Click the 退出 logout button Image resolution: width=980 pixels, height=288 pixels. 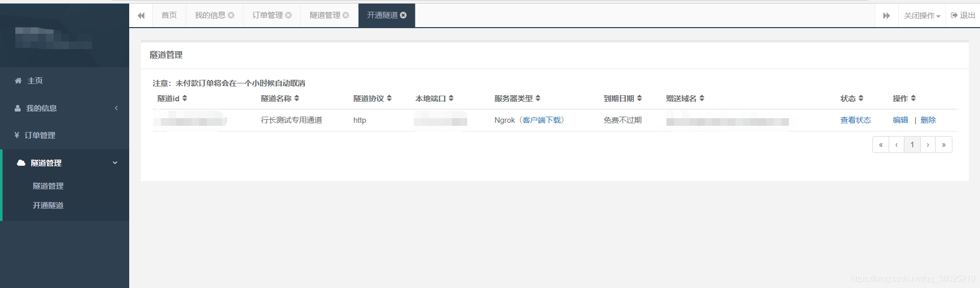pos(963,15)
